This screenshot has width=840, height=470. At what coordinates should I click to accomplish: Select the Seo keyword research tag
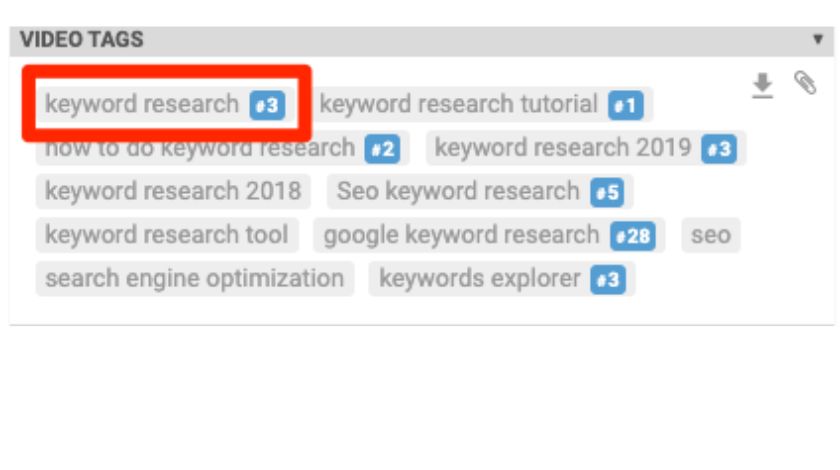(480, 192)
